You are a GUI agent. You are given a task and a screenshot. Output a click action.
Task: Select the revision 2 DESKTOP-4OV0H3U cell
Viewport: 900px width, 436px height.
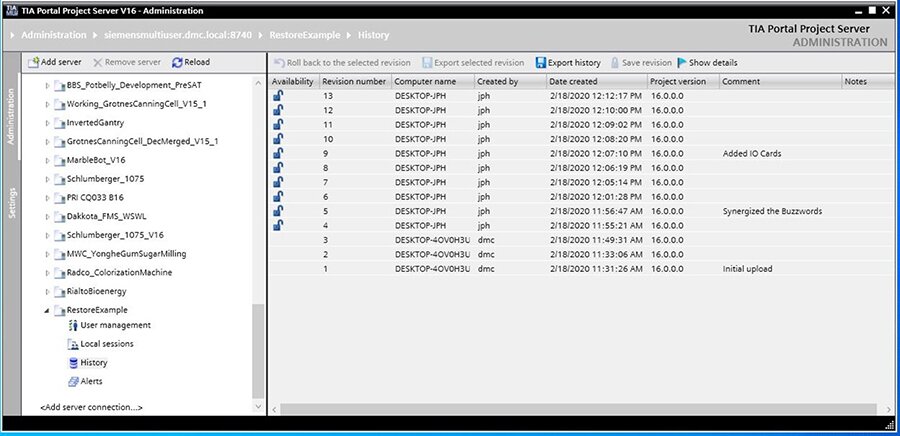(432, 254)
